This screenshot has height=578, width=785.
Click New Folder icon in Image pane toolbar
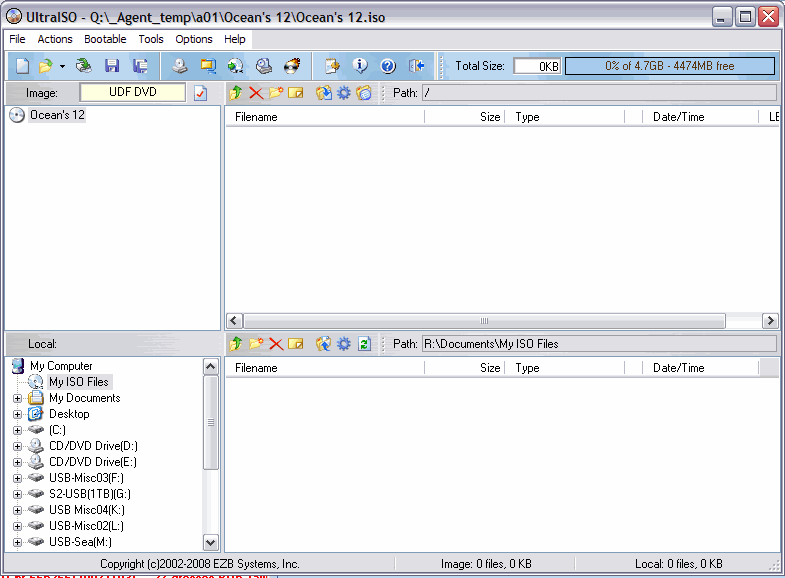pyautogui.click(x=276, y=93)
